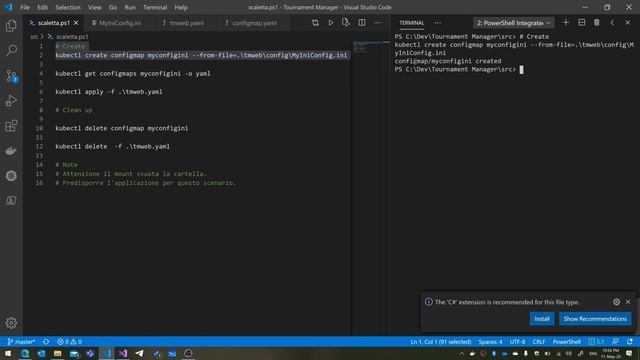Open the editor More Actions ellipsis menu

point(377,23)
